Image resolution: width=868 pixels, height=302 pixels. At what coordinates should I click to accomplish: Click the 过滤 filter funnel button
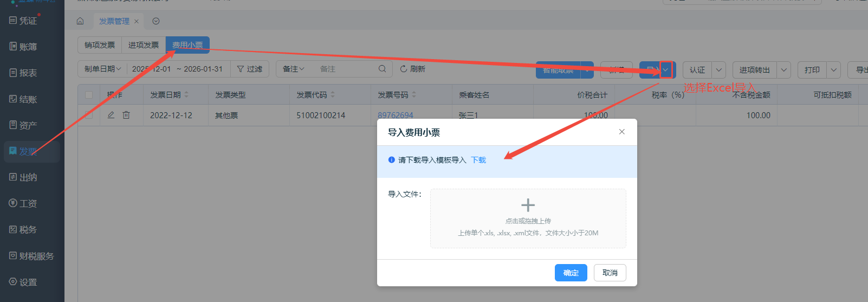pos(250,69)
